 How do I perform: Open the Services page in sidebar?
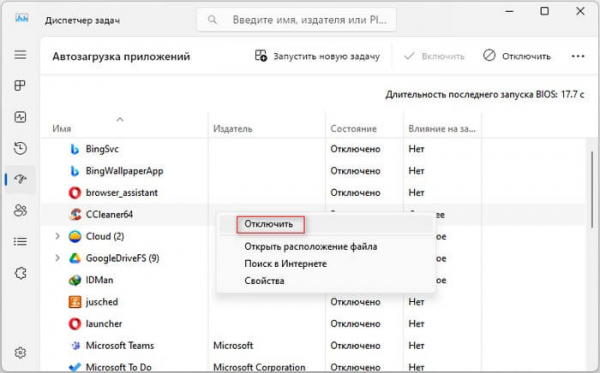(20, 273)
